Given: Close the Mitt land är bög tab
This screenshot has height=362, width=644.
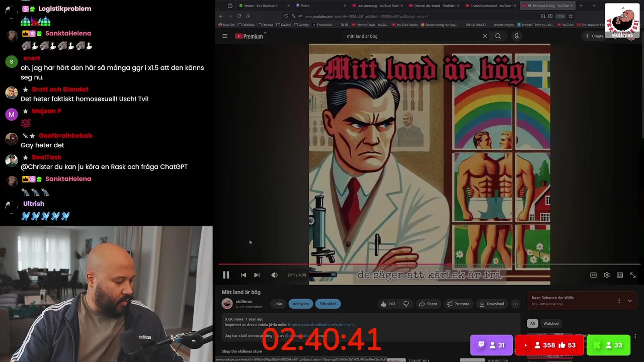Looking at the screenshot, I should (x=572, y=6).
